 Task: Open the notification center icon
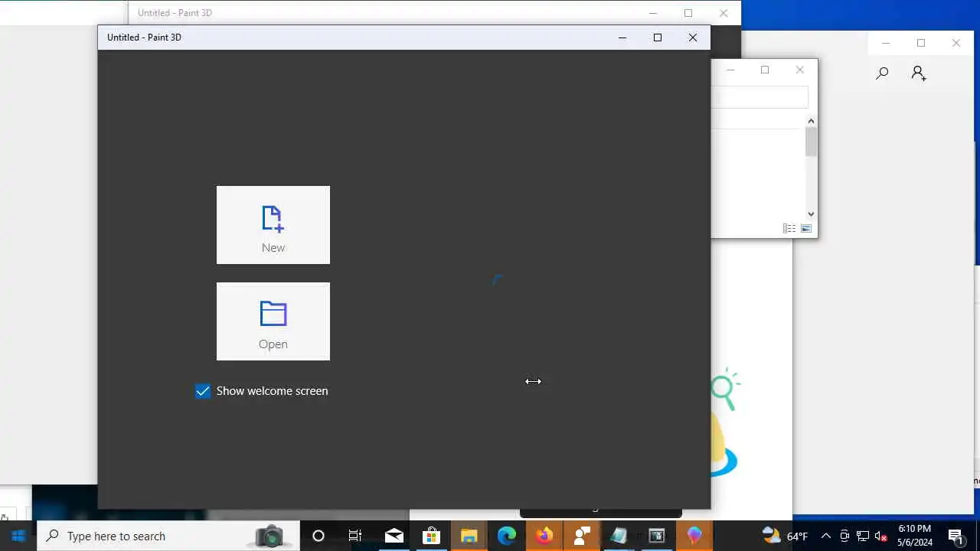[955, 536]
